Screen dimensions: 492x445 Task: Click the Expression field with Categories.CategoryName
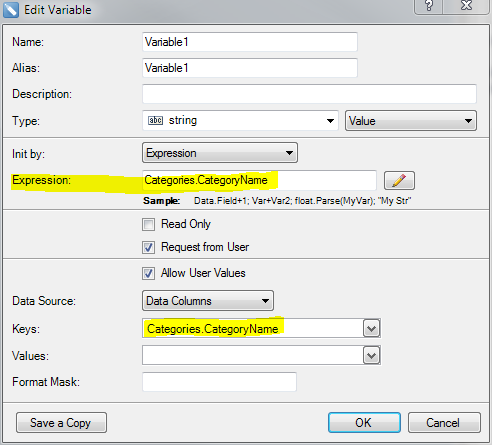pyautogui.click(x=259, y=180)
